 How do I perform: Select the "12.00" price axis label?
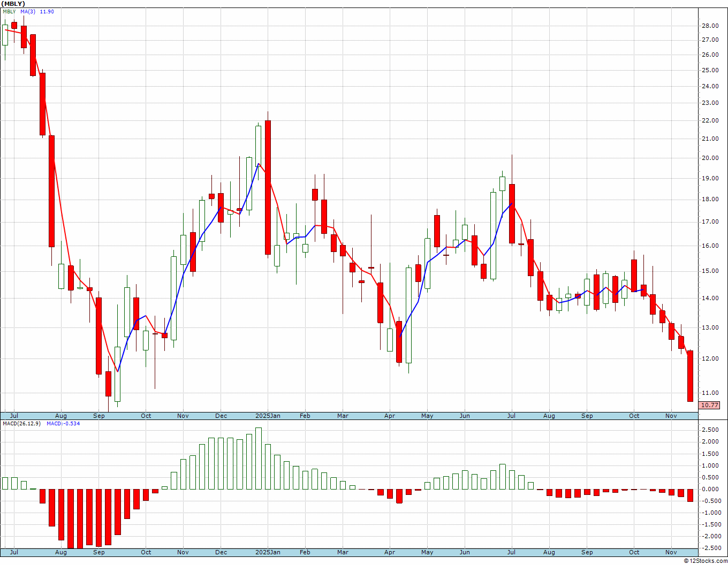(710, 358)
